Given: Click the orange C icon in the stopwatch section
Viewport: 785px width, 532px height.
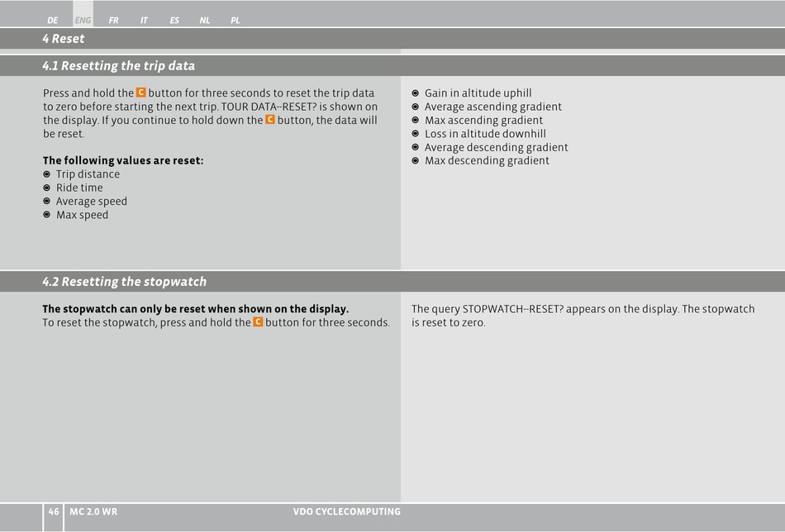Looking at the screenshot, I should pos(258,322).
